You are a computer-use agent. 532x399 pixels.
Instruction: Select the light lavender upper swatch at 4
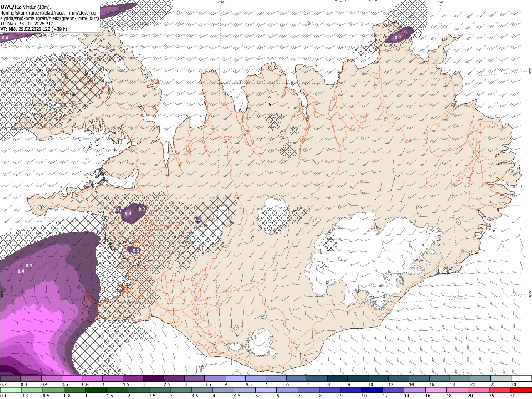pos(235,379)
